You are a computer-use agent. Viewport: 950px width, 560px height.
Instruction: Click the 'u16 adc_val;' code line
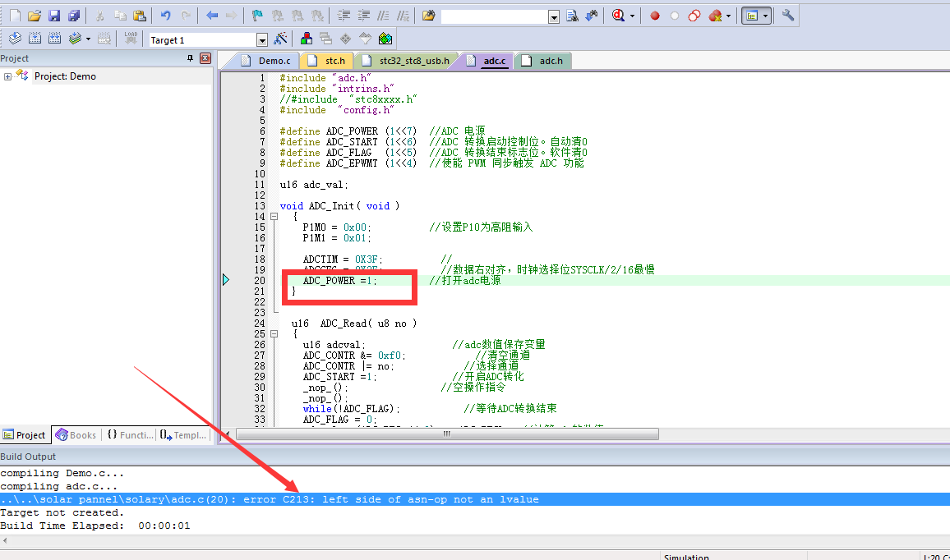pyautogui.click(x=314, y=185)
